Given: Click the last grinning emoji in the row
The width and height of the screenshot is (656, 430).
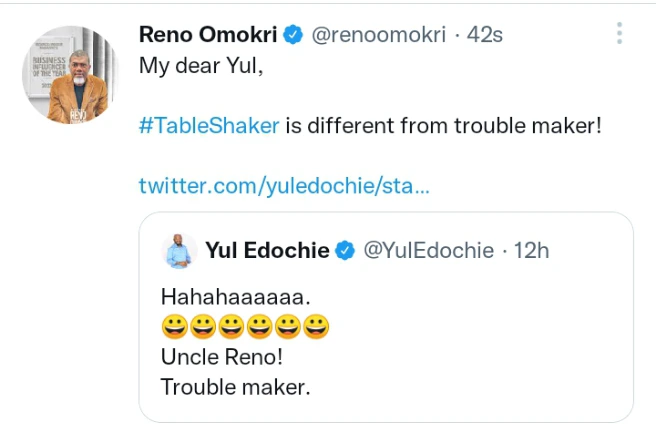Looking at the screenshot, I should tap(317, 326).
